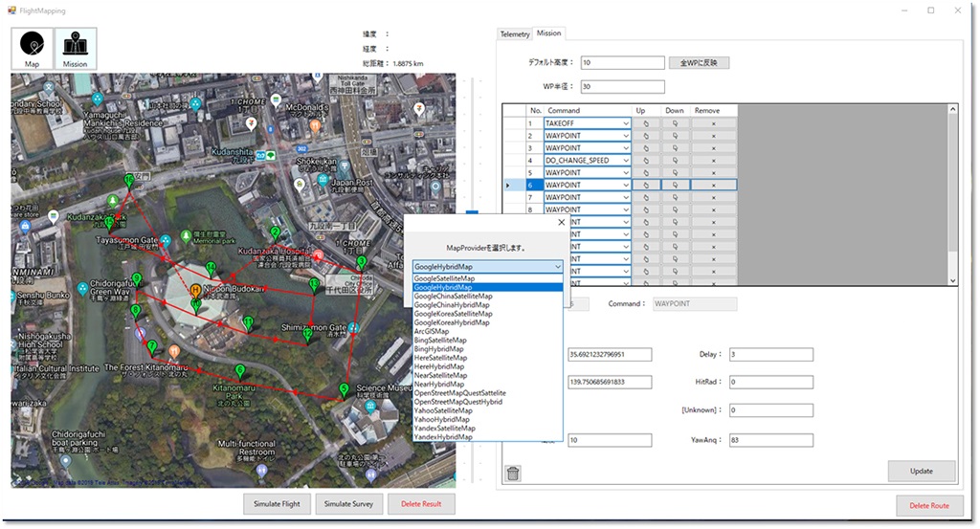
Task: Click the Update button
Action: 922,471
